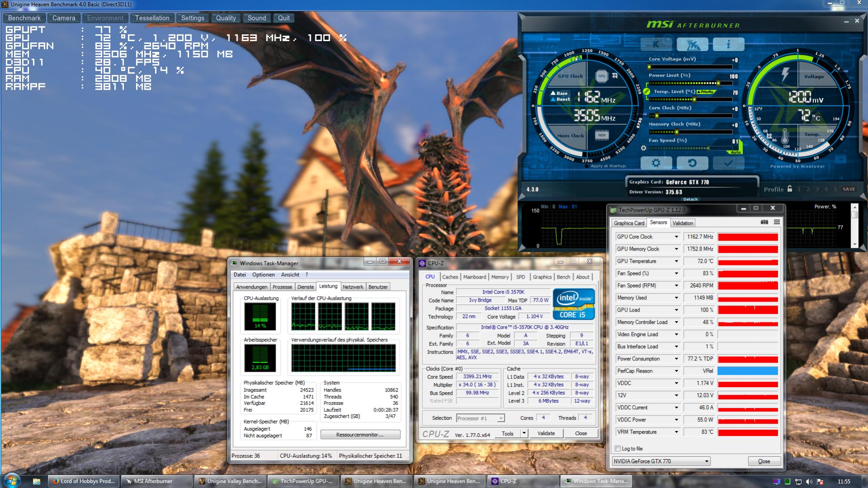Click the Afterburner profile lock icon
This screenshot has width=868, height=488.
click(x=790, y=189)
